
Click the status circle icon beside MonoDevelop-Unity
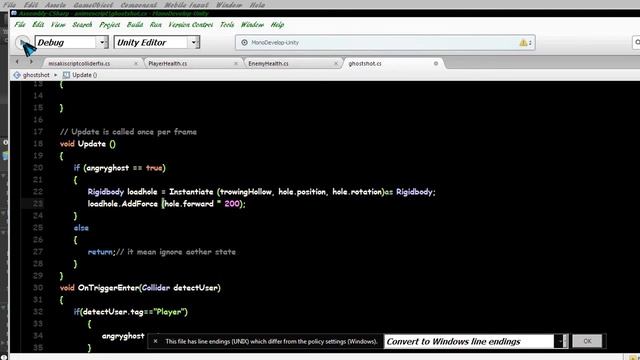[x=244, y=42]
